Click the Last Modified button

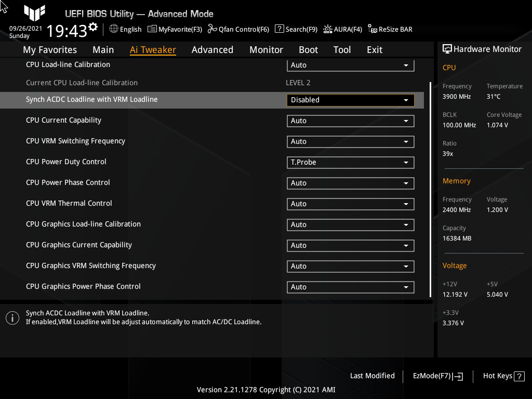click(x=372, y=376)
